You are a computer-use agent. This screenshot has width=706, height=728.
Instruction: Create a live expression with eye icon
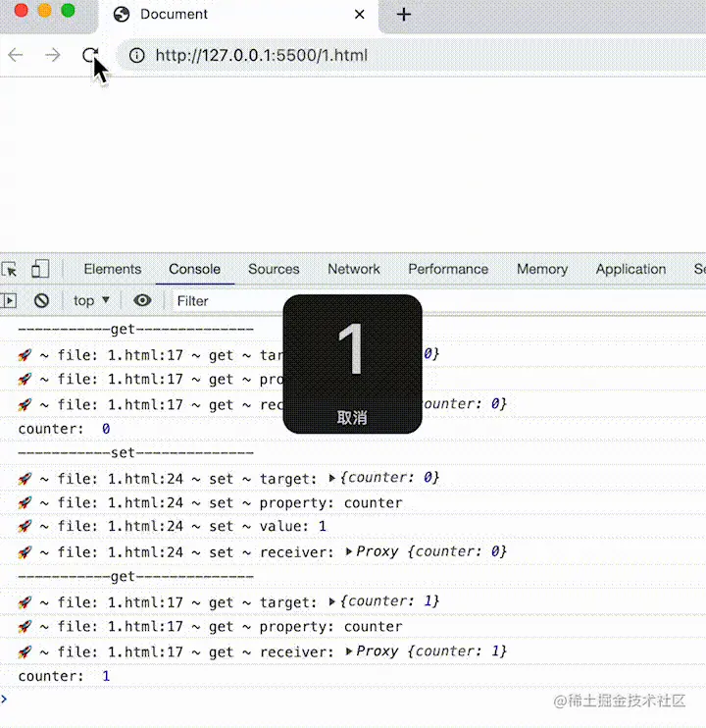tap(142, 300)
